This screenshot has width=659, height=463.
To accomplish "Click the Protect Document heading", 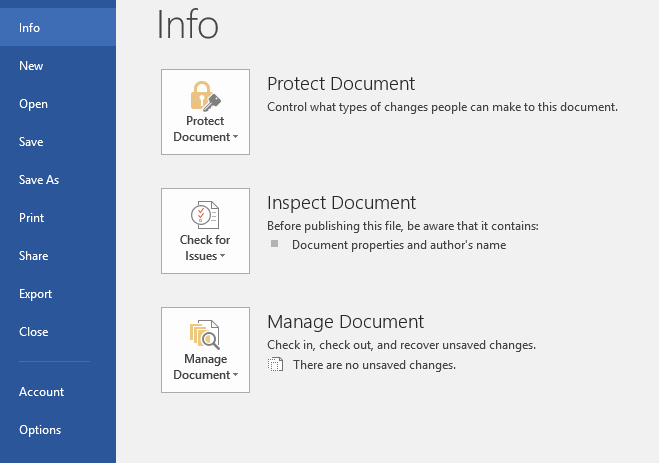I will (x=341, y=84).
